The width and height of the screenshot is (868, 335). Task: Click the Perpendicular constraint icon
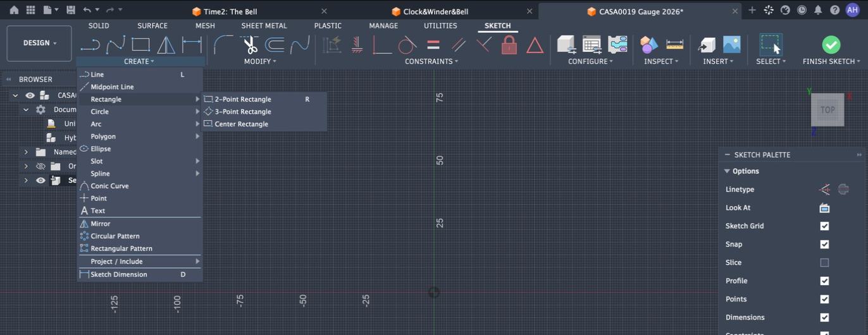(x=484, y=45)
